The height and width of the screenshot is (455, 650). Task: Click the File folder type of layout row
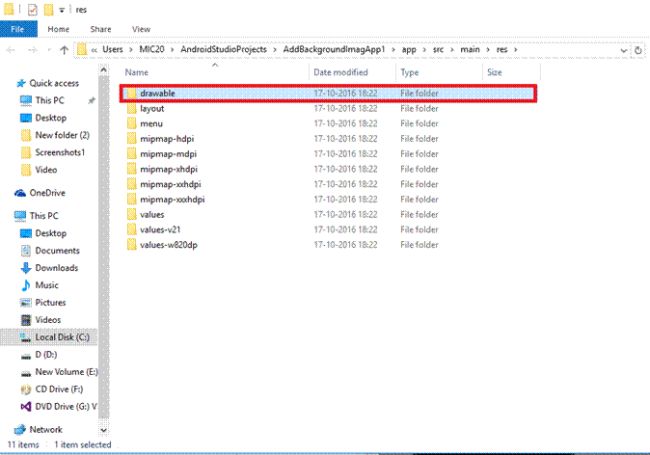419,109
